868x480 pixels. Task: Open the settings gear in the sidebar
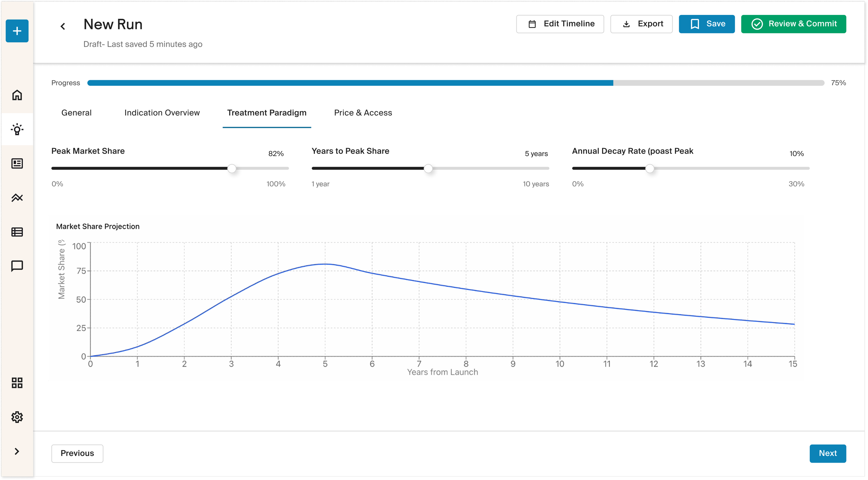point(17,417)
